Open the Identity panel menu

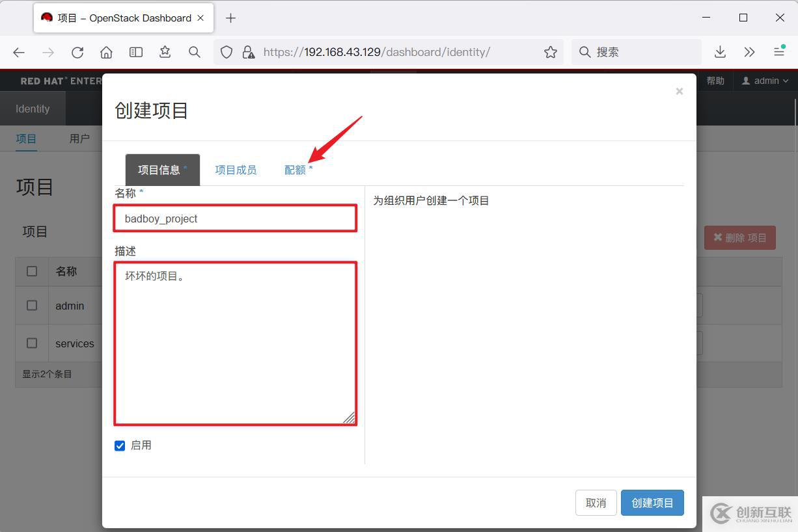click(x=33, y=109)
